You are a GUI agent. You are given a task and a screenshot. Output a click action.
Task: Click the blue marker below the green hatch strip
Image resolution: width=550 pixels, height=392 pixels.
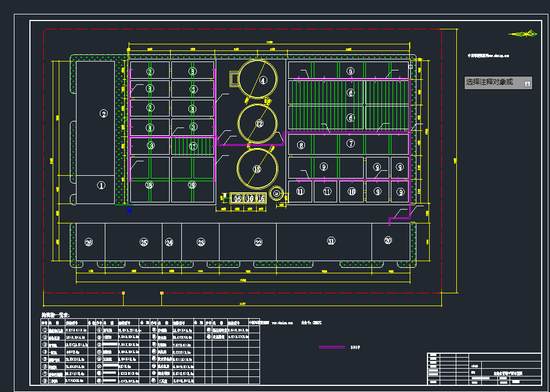[129, 210]
